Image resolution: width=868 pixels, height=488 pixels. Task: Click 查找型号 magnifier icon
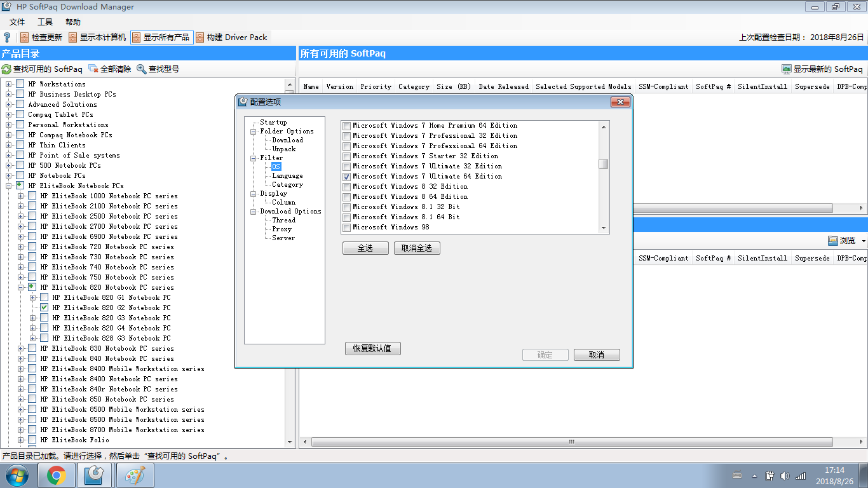pos(142,69)
